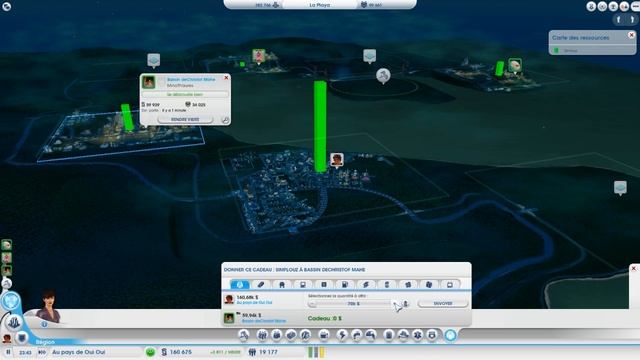Open the power lightning bolt menu
The width and height of the screenshot is (640, 360).
pyautogui.click(x=342, y=336)
